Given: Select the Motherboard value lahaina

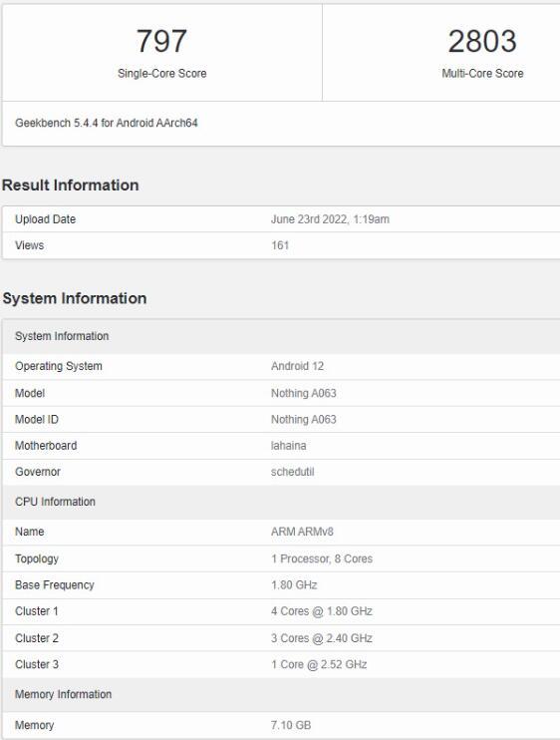Looking at the screenshot, I should pyautogui.click(x=289, y=446).
